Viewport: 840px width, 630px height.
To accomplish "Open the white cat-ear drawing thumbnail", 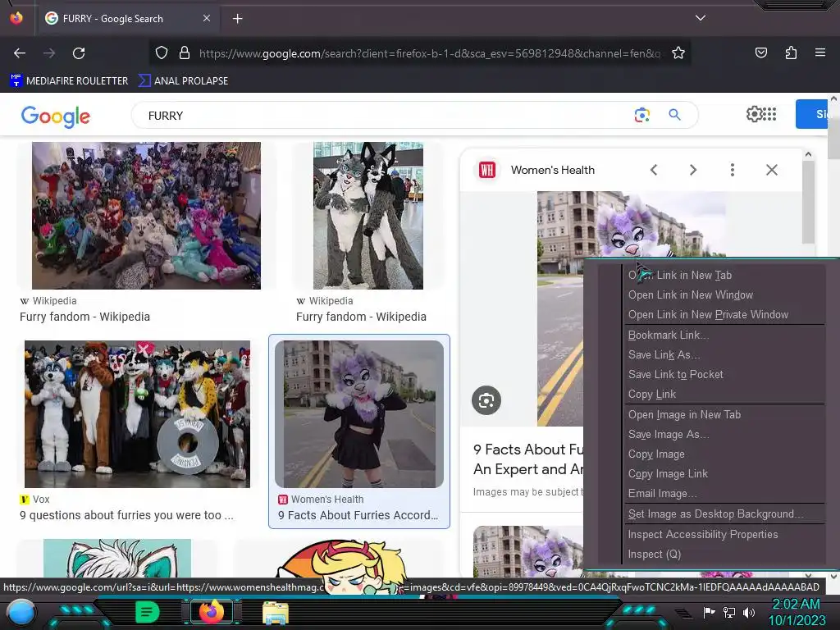I will (x=116, y=558).
